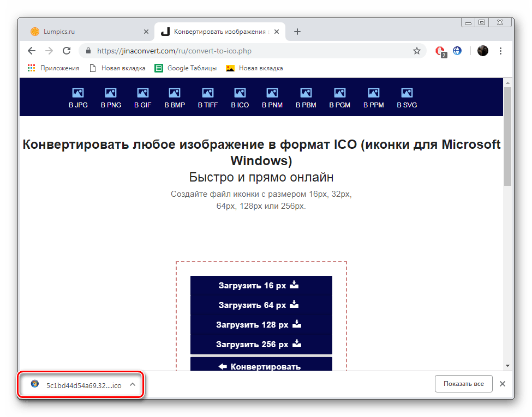Click the Конвертировать back button
Screen dimensions: 532x417
coord(261,364)
